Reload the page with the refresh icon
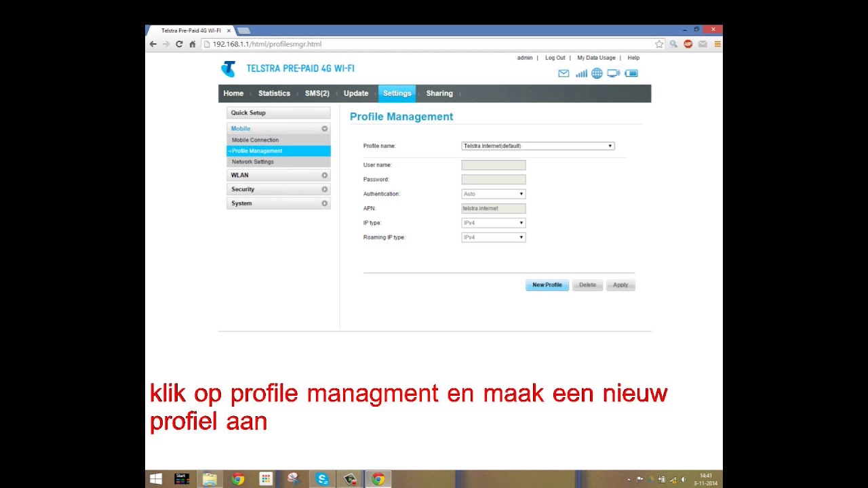This screenshot has width=868, height=488. coord(179,44)
